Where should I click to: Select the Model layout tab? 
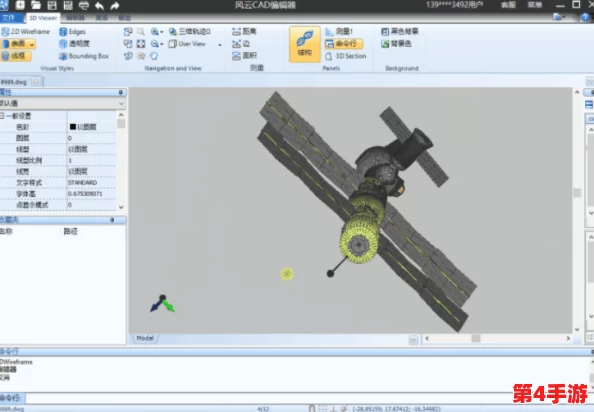coord(145,338)
